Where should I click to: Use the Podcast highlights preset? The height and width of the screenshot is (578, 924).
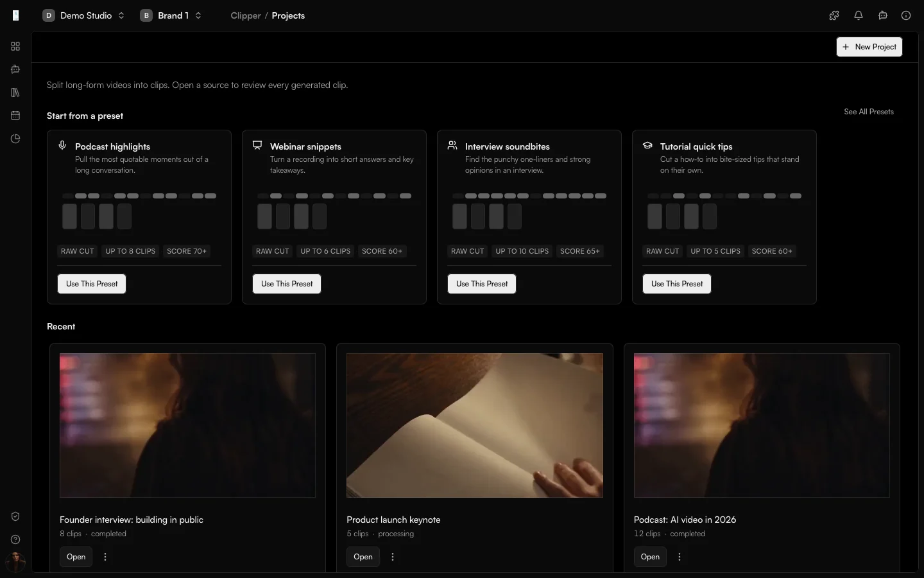tap(92, 284)
